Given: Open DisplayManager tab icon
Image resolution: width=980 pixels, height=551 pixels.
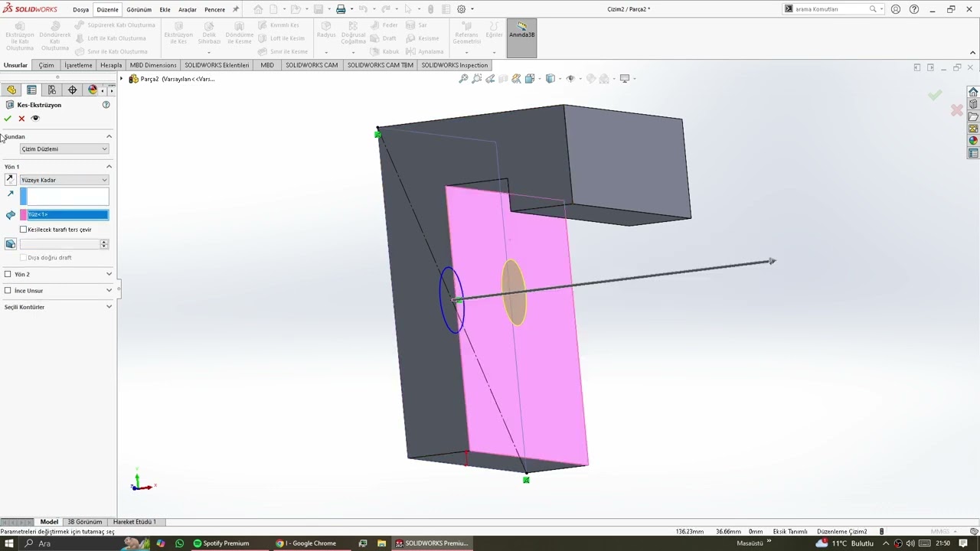Looking at the screenshot, I should [93, 90].
